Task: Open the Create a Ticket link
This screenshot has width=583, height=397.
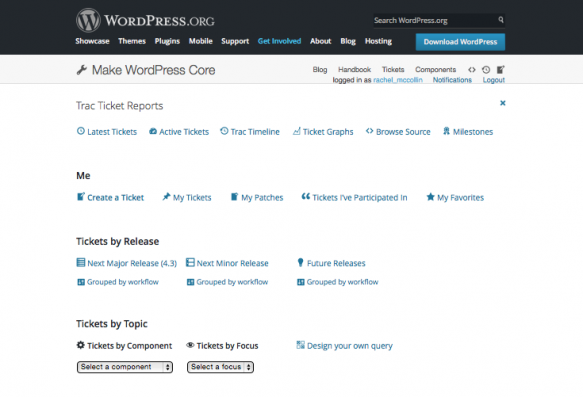Action: click(x=116, y=197)
